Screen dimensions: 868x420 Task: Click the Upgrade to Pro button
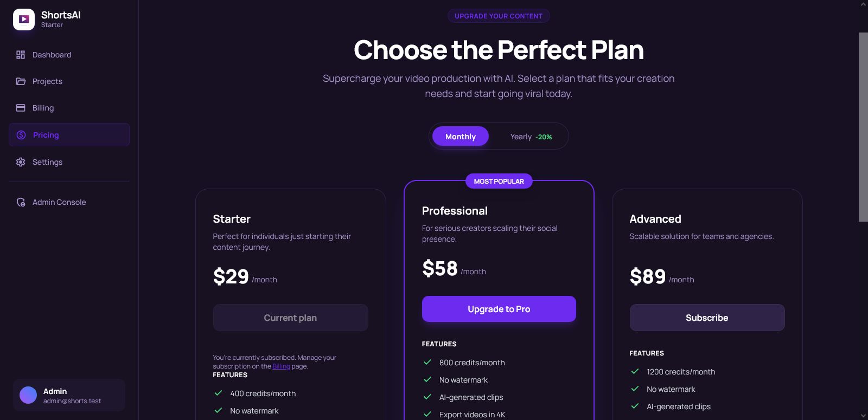(x=499, y=309)
